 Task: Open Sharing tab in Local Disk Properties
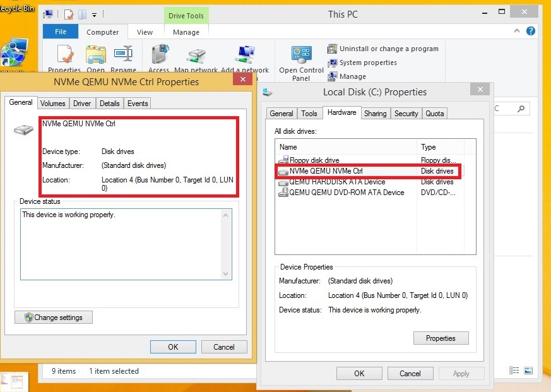click(x=375, y=114)
